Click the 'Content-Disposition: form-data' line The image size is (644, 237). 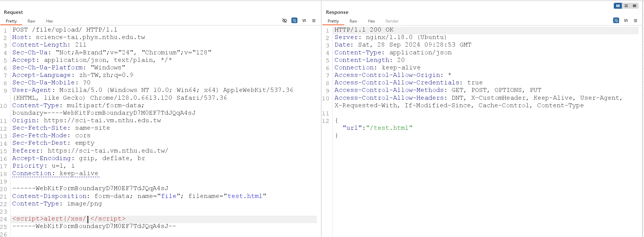point(139,196)
